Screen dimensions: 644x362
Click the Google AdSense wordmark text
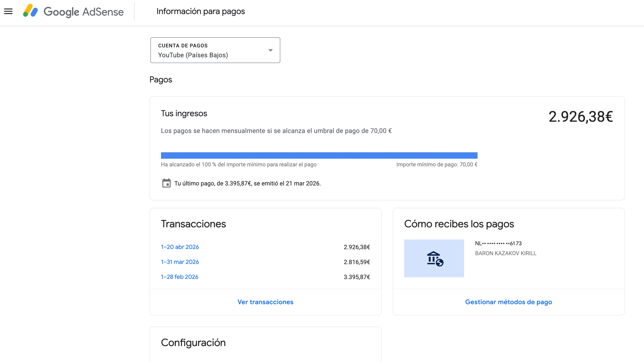pos(84,12)
